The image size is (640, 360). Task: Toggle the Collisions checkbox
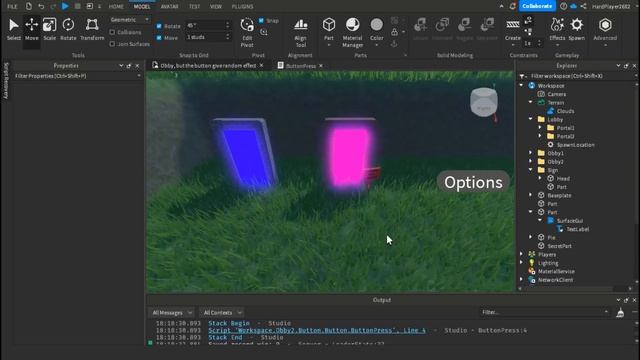pyautogui.click(x=112, y=32)
